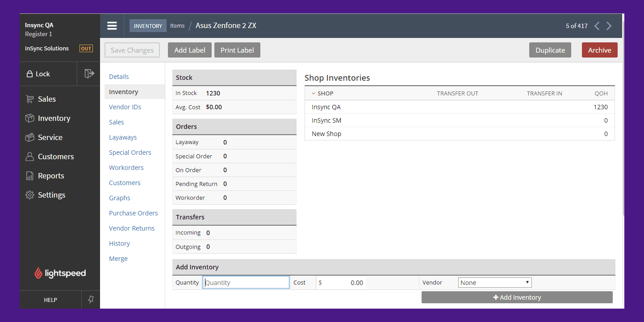The image size is (644, 322).
Task: Open the Sales side tab
Action: coord(117,122)
